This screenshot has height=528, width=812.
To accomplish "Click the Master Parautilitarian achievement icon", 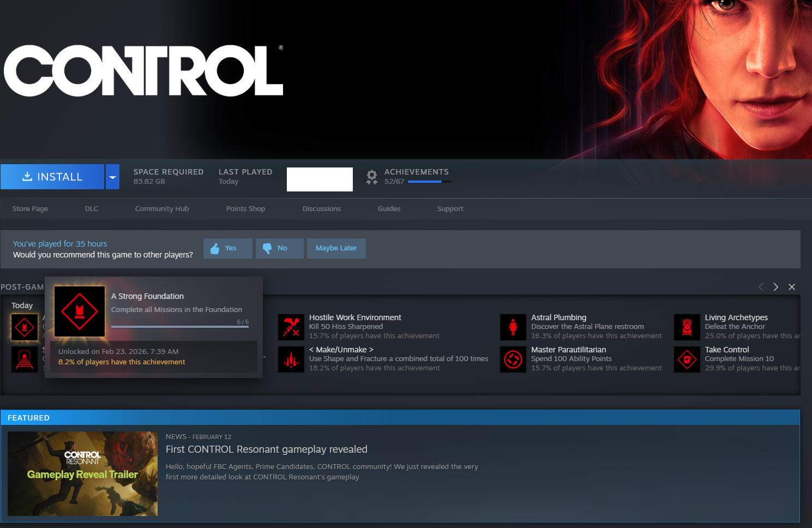I will coord(513,359).
